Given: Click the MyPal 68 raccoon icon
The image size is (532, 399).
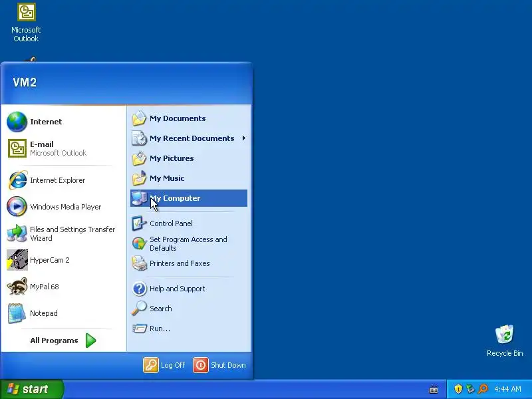Looking at the screenshot, I should (x=17, y=287).
